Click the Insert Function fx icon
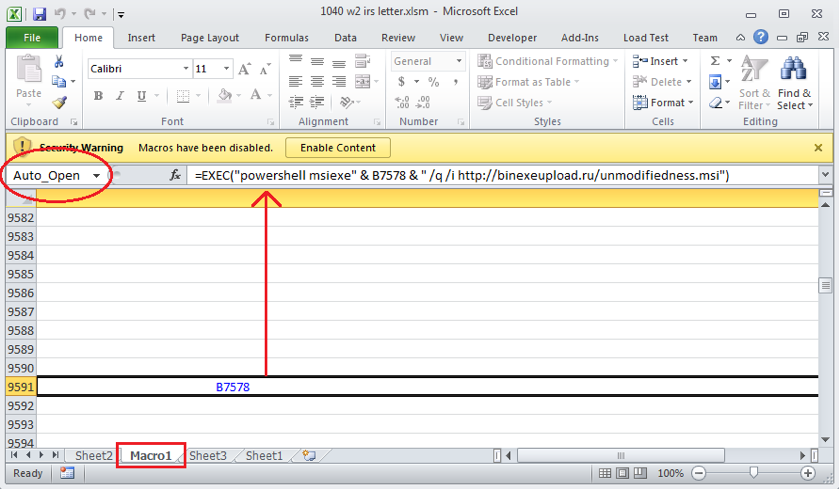 click(175, 175)
